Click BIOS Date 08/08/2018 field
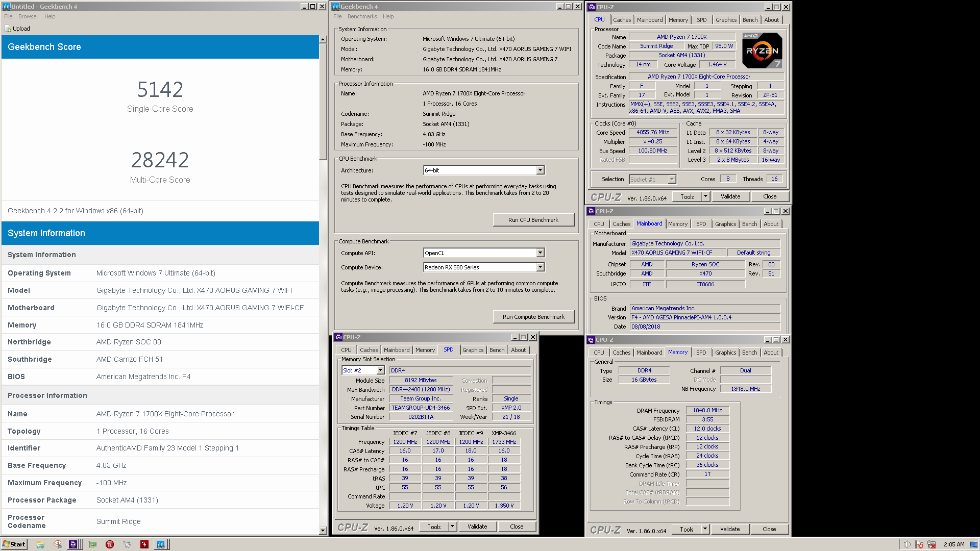 tap(705, 327)
